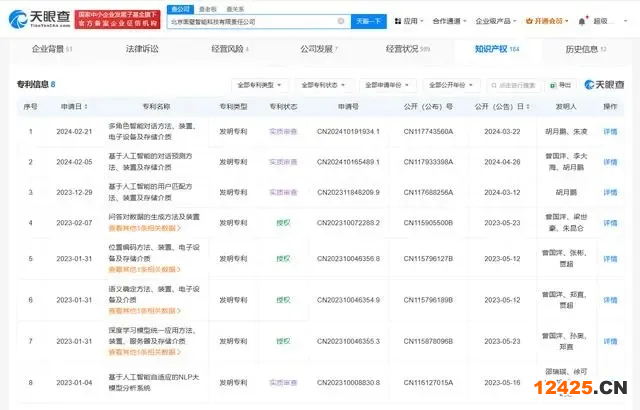The height and width of the screenshot is (410, 640).
Task: Click application number CN202410191934.1
Action: (x=348, y=131)
